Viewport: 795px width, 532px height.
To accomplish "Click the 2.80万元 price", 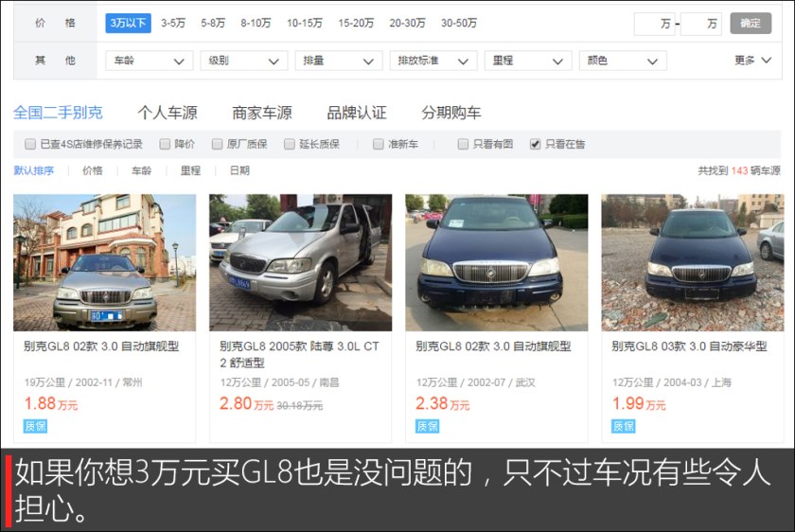I will [x=246, y=404].
